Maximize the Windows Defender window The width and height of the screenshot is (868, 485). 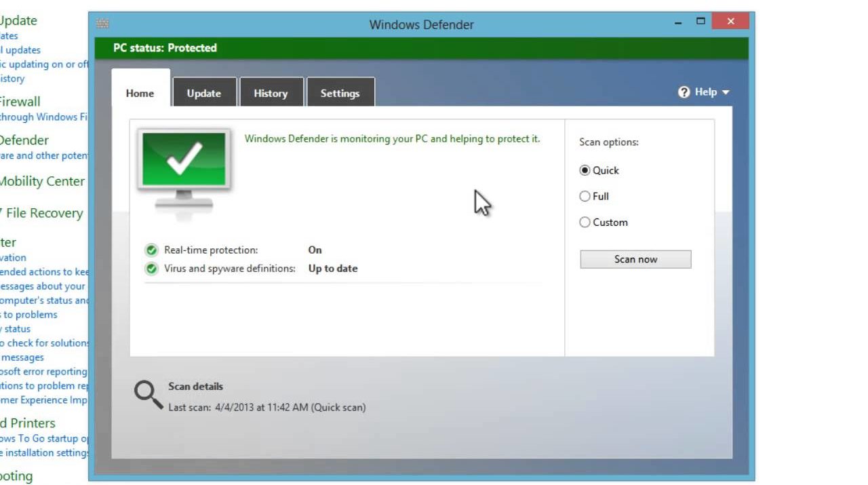(701, 22)
